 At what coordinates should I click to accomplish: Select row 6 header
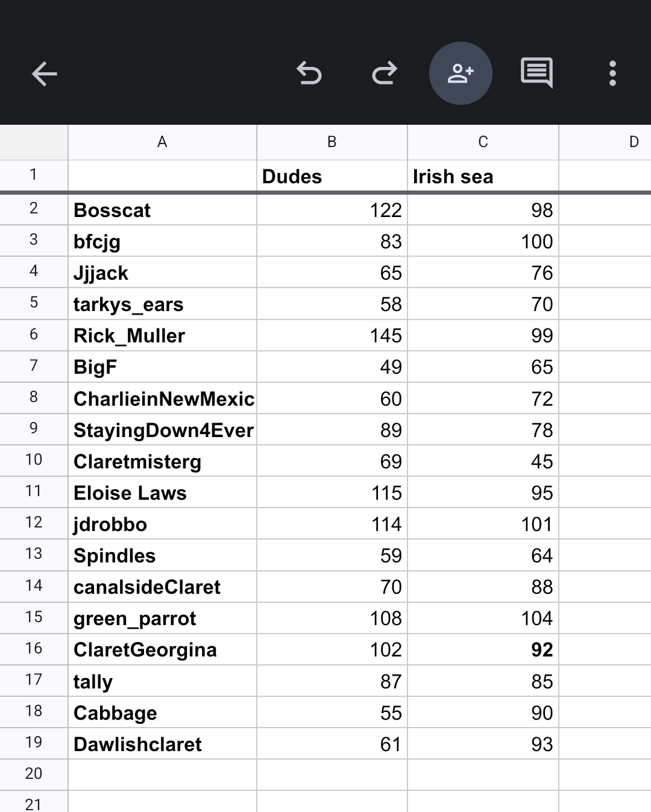(34, 335)
